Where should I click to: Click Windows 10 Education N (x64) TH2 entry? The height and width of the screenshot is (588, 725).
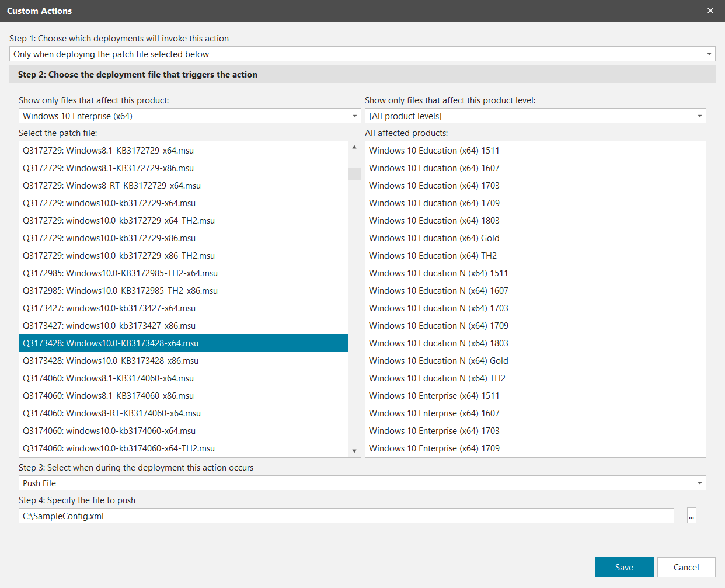click(x=535, y=378)
